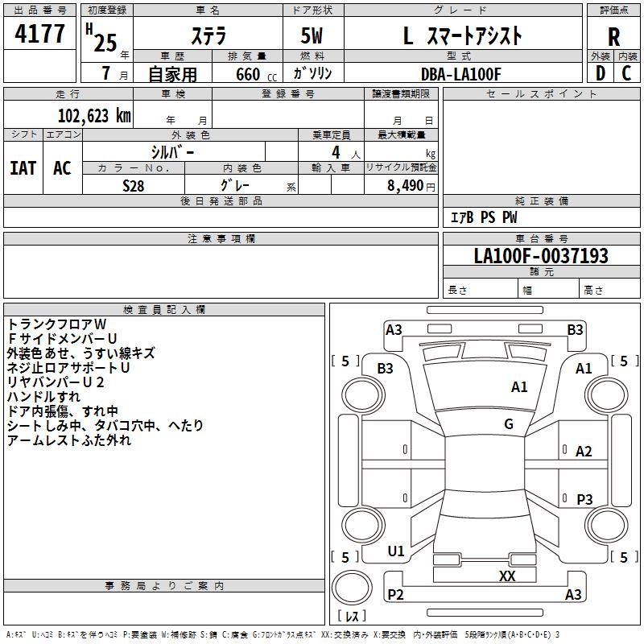The width and height of the screenshot is (644, 644).
Task: Click note ハンドルすれ
Action: [43, 397]
